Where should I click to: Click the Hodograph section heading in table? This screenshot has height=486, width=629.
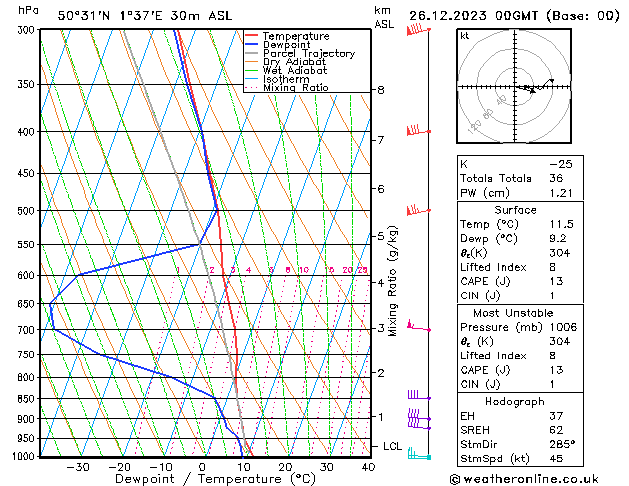click(x=515, y=401)
